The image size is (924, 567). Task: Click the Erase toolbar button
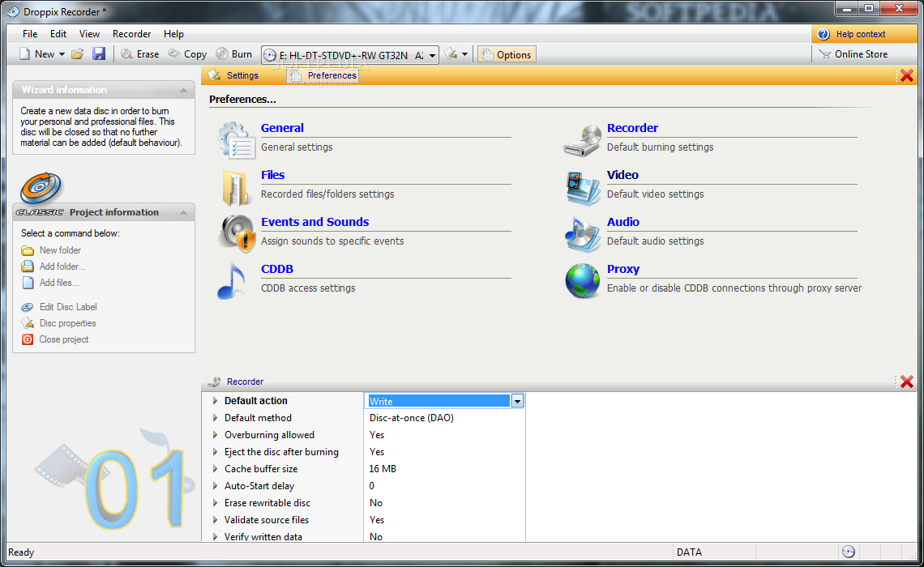coord(139,54)
